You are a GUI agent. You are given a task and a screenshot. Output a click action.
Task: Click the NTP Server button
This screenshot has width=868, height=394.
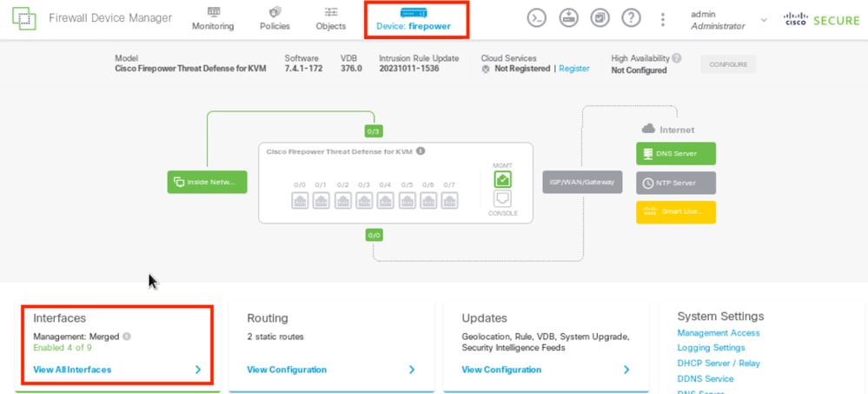tap(676, 183)
